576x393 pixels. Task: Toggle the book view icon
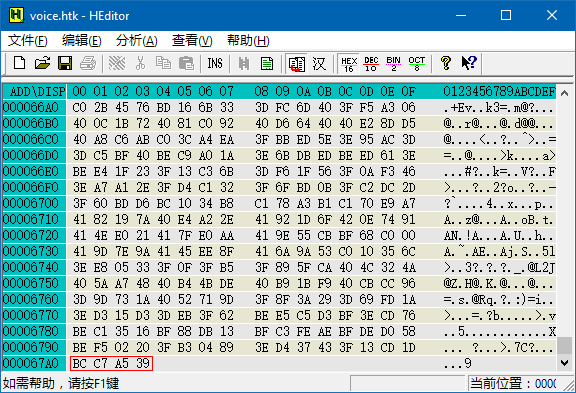pos(297,64)
